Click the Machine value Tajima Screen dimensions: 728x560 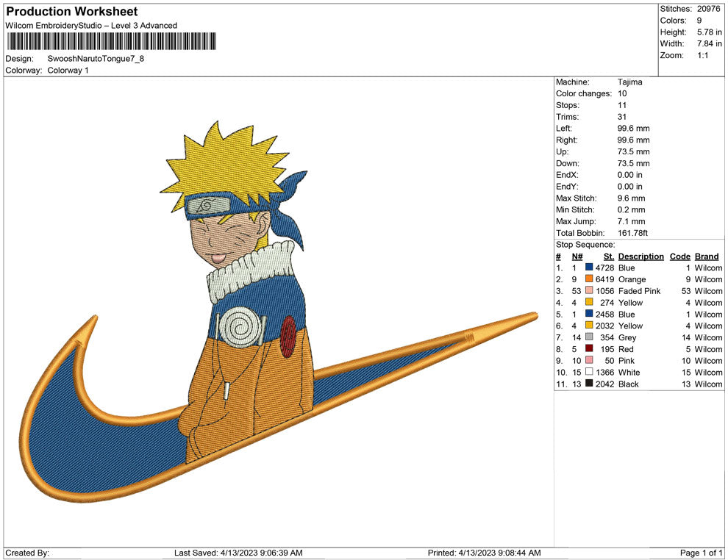[629, 82]
